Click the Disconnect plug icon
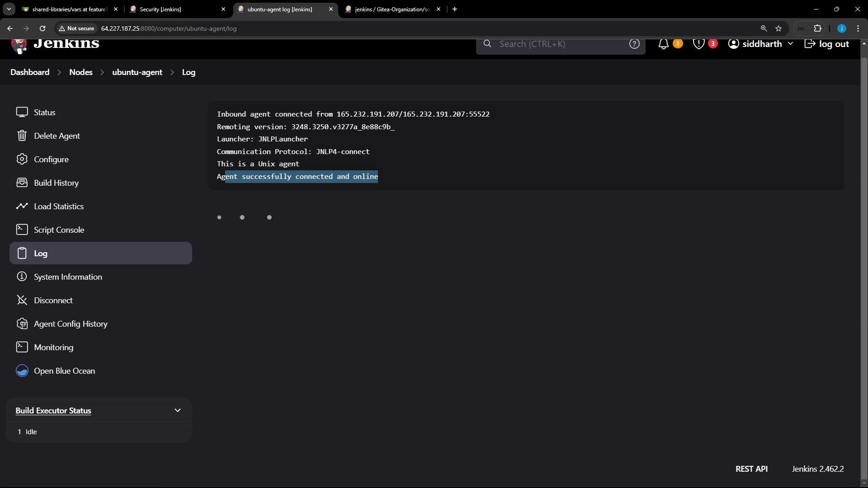The image size is (868, 488). tap(22, 300)
